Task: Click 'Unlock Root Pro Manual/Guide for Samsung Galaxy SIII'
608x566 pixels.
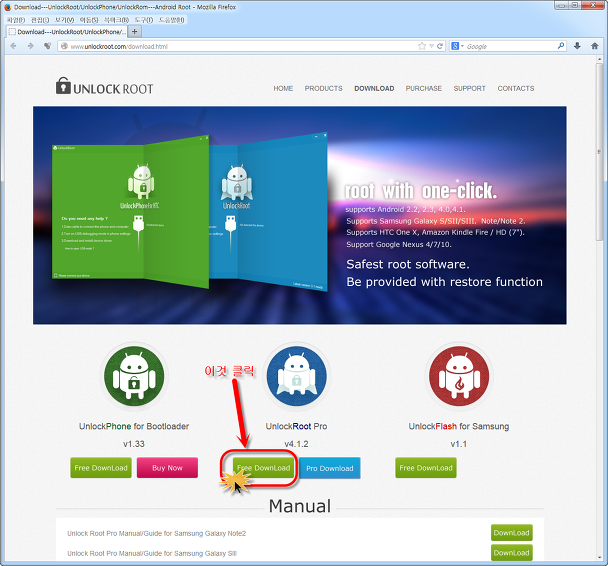Action: [x=152, y=553]
